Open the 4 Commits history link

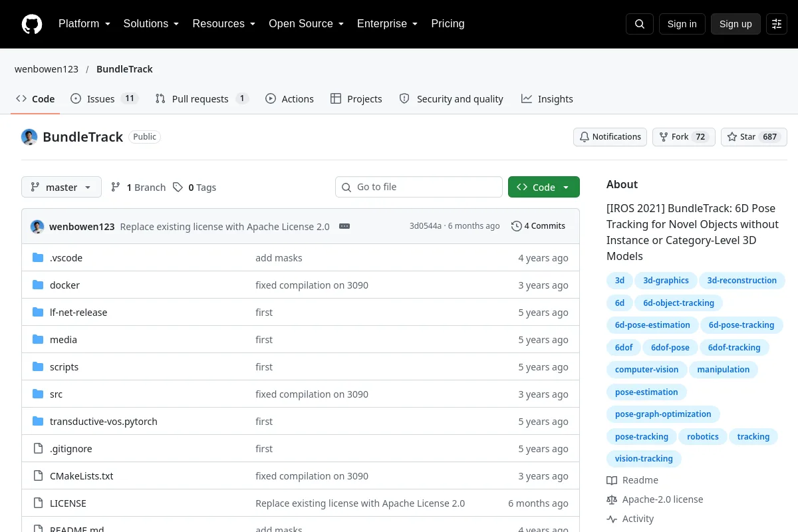tap(539, 226)
